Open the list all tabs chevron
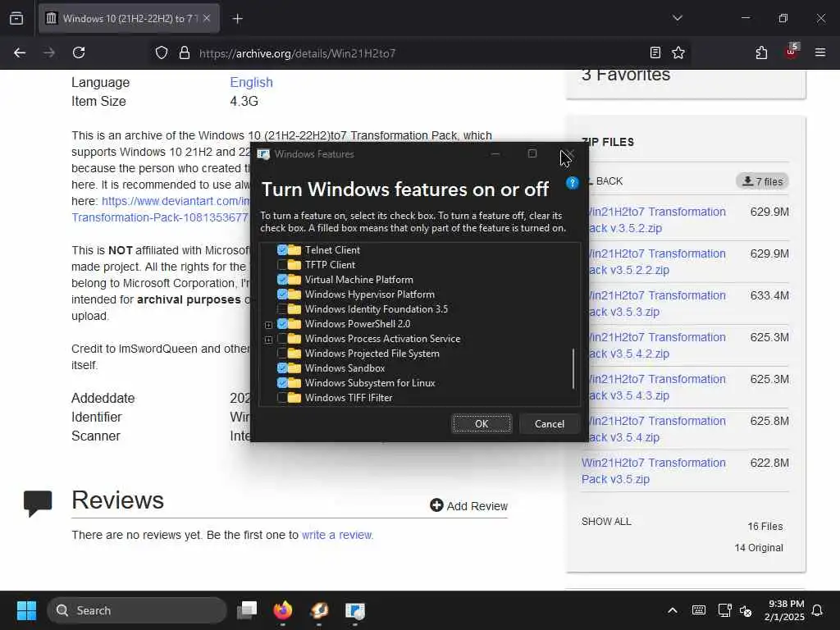 click(678, 18)
